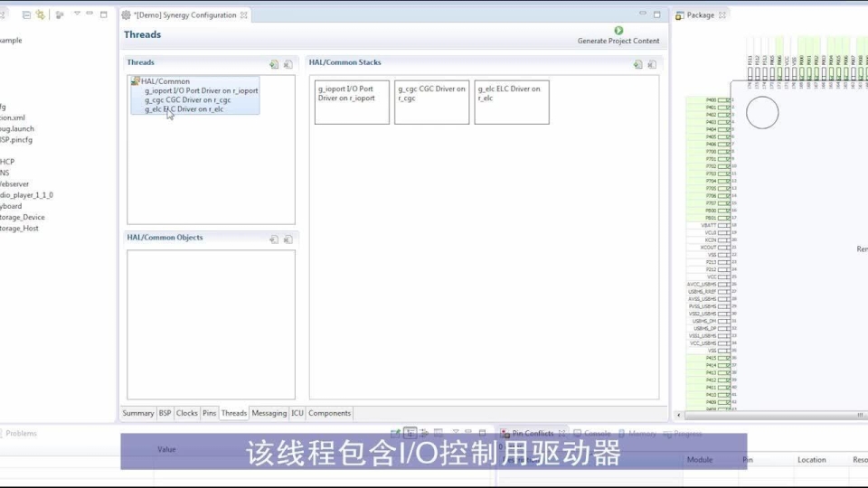Remove selected stack in HAL/Common Stacks
Image resolution: width=868 pixels, height=488 pixels.
pos(652,65)
